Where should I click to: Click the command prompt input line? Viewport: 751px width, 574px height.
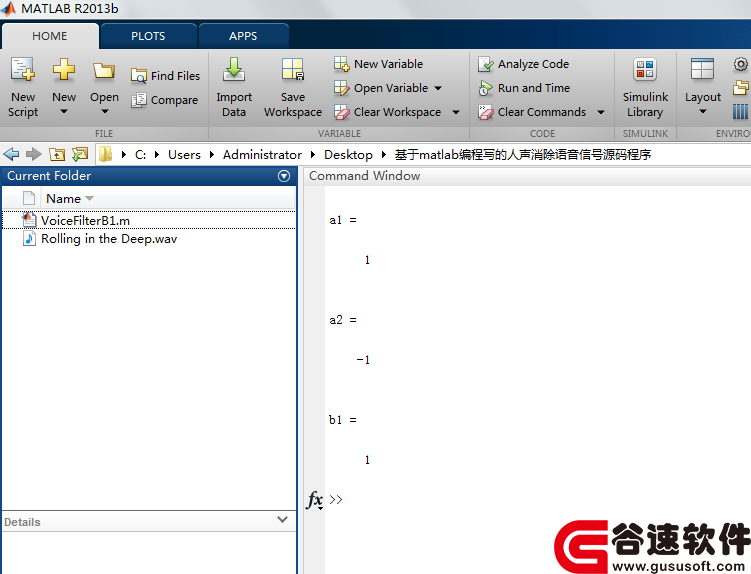pos(536,500)
